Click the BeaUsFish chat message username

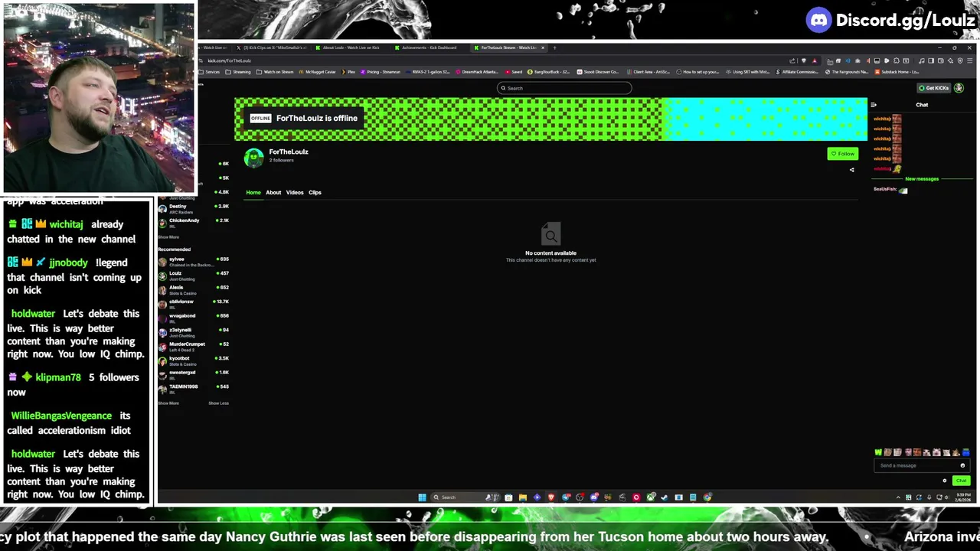(x=884, y=189)
